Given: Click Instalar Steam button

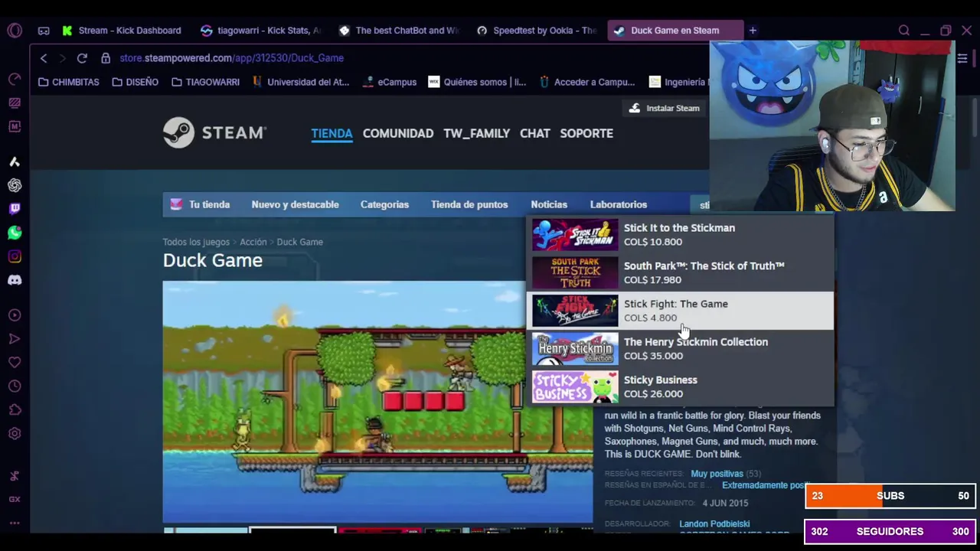Looking at the screenshot, I should pyautogui.click(x=664, y=108).
